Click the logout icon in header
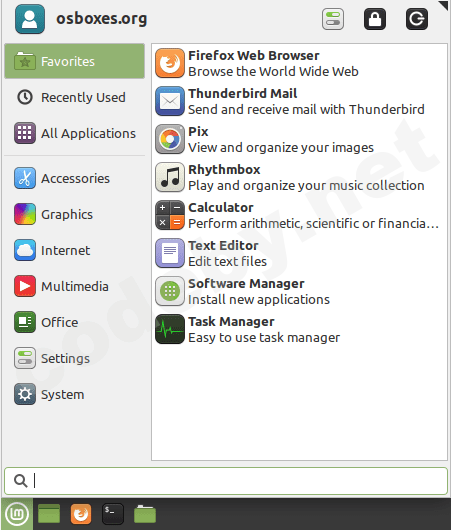451x530 pixels. (x=417, y=19)
